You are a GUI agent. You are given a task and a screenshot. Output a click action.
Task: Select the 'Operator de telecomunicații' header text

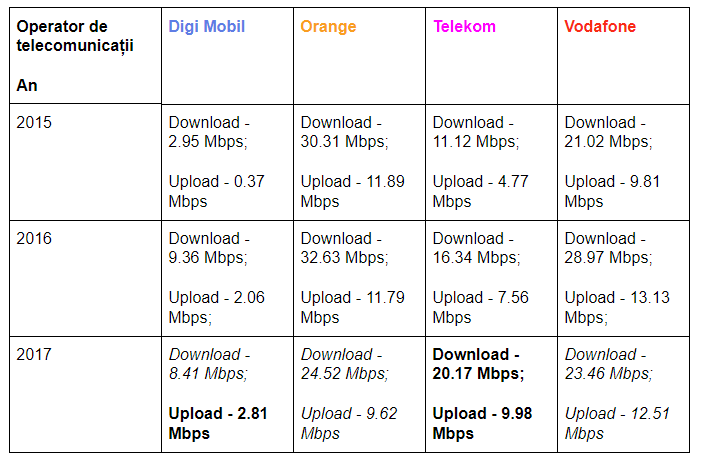click(x=75, y=36)
